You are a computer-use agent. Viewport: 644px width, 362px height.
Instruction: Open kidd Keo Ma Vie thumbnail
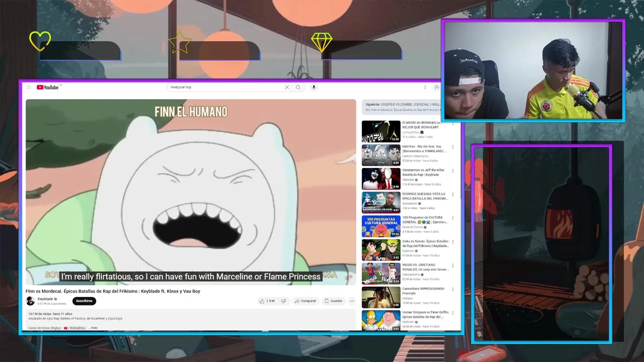(381, 155)
